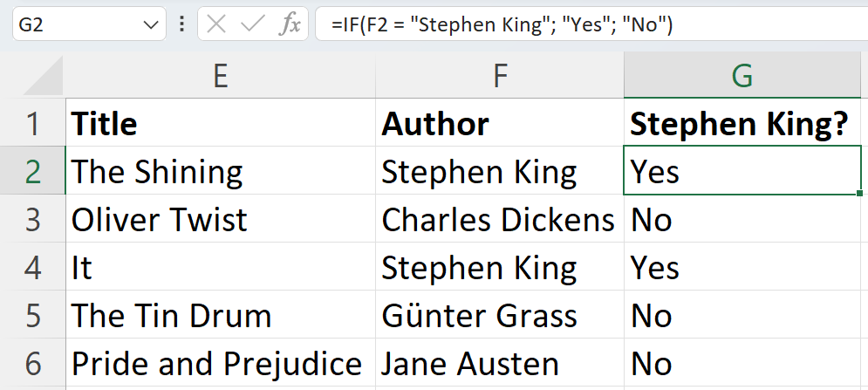Select column F header
The image size is (868, 390).
tap(500, 76)
